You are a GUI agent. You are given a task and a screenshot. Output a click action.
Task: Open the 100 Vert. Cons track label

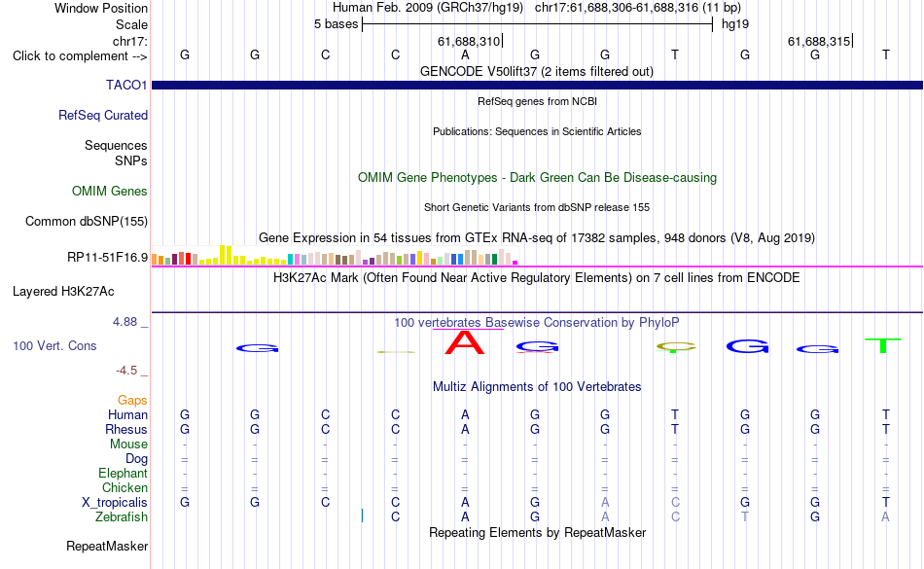[54, 345]
